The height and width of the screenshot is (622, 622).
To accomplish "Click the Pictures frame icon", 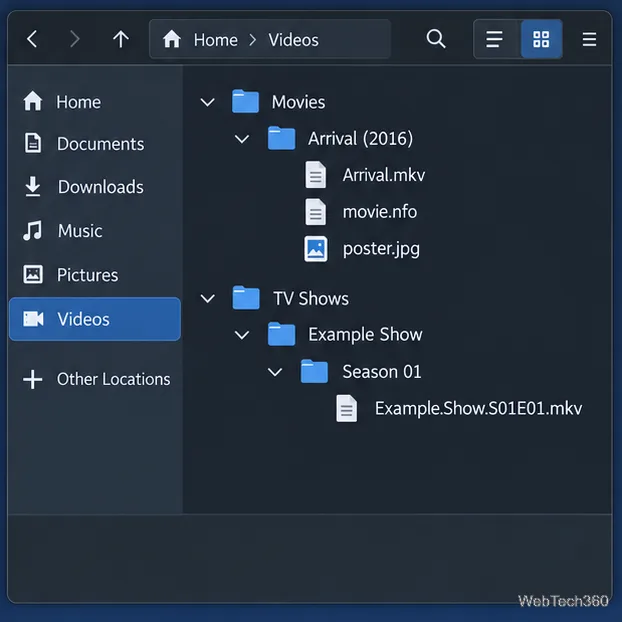I will 33,275.
